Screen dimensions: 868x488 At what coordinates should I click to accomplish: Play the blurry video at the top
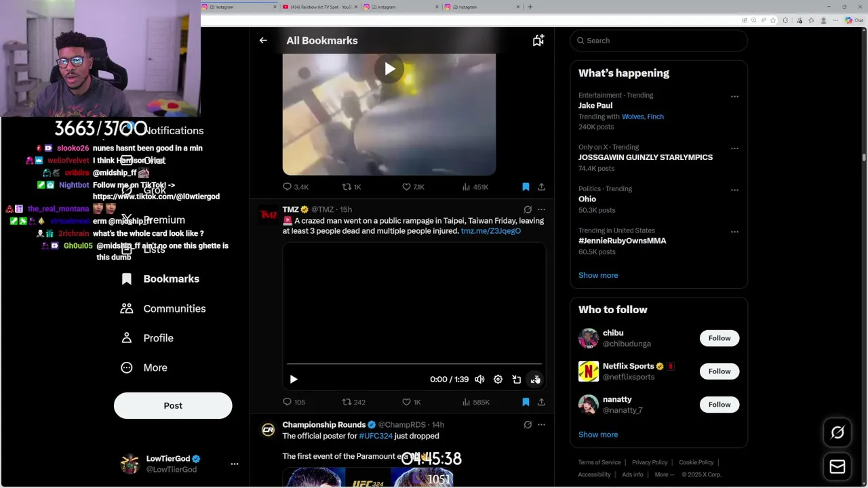389,68
